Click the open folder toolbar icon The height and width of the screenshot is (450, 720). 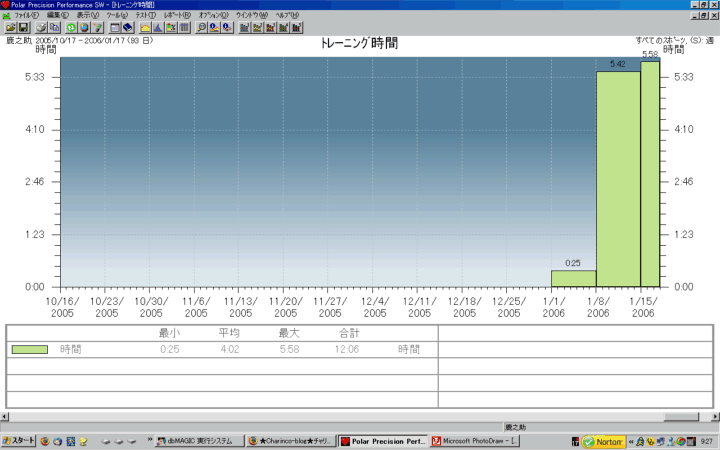click(10, 28)
